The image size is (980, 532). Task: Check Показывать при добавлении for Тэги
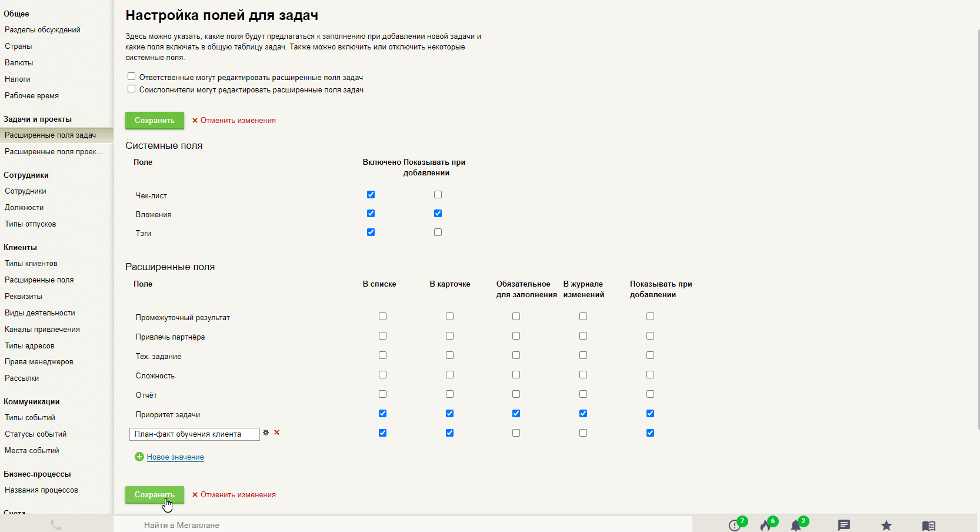pos(438,232)
